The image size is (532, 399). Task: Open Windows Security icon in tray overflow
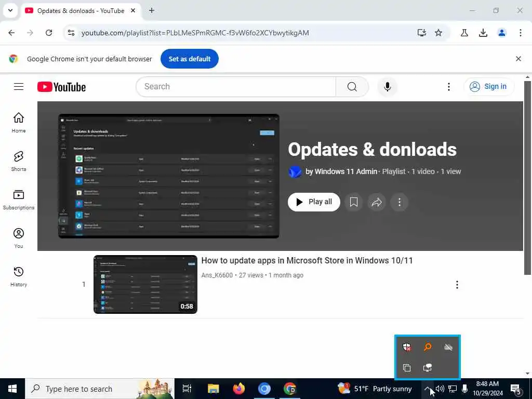pos(407,347)
